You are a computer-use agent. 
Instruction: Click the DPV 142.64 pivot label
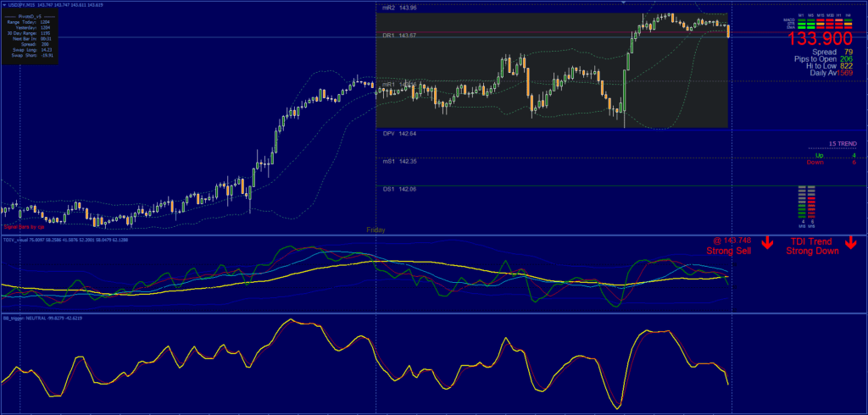[x=399, y=134]
